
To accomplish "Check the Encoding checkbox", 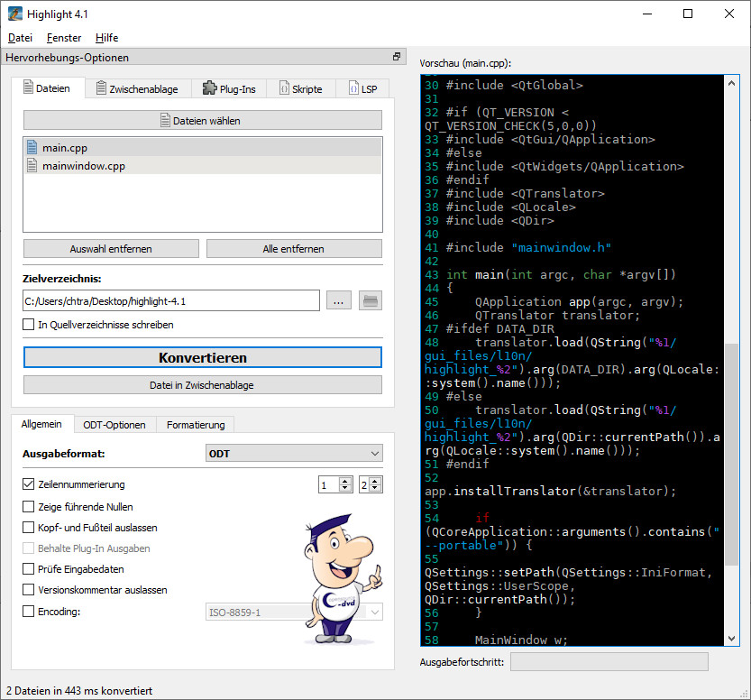I will [x=29, y=612].
